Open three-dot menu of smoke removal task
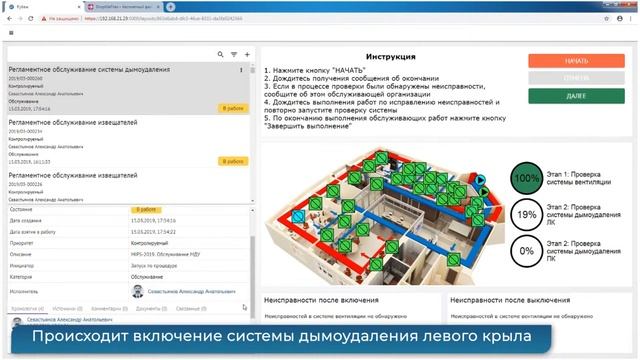This screenshot has height=360, width=640. [x=241, y=70]
